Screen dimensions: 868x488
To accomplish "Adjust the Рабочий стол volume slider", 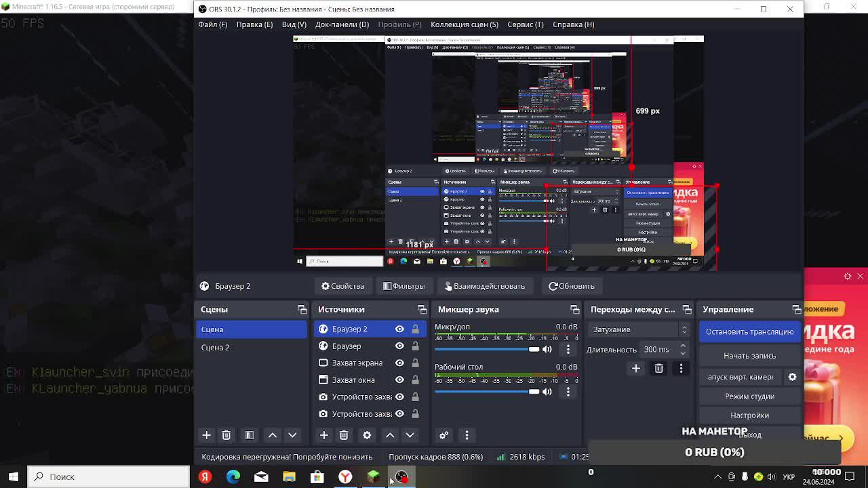I will [487, 391].
